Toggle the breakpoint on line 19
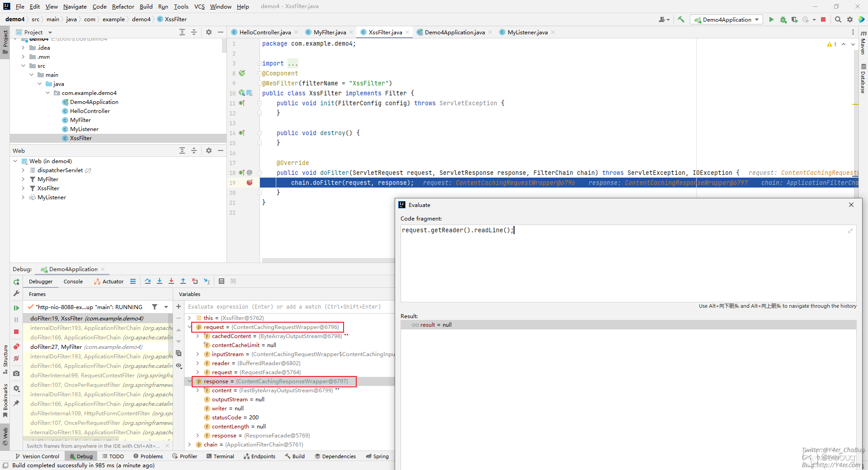Screen dimensions: 868x470 250,183
